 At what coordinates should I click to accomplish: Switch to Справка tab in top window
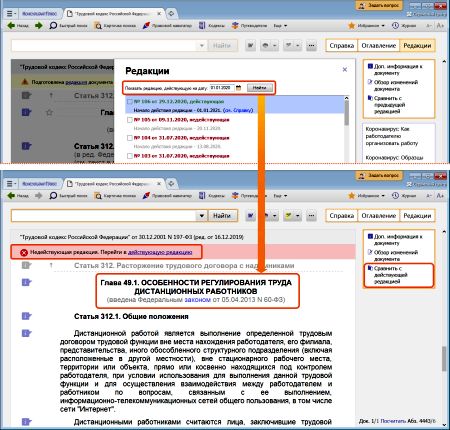(341, 46)
